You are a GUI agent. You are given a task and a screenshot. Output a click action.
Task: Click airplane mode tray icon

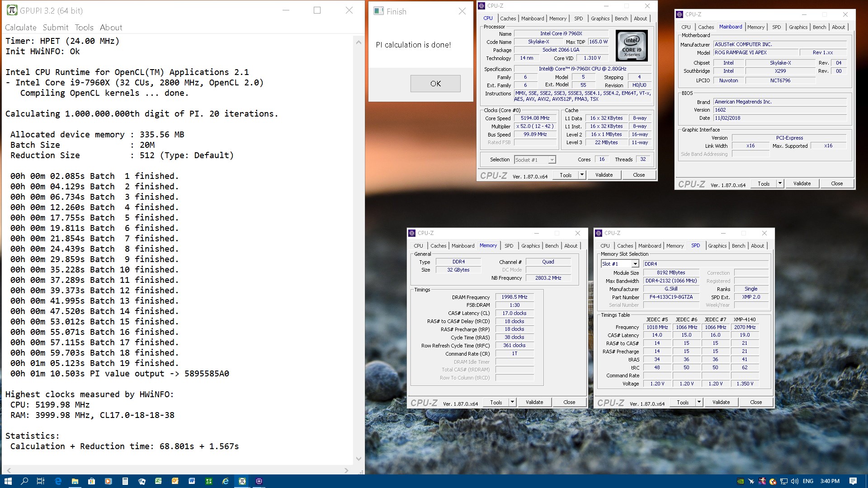(751, 481)
